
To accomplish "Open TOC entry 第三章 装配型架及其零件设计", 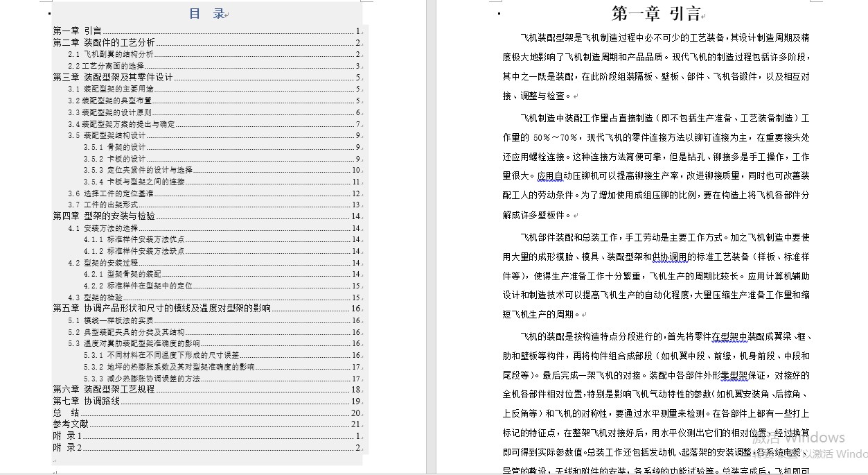I will [207, 77].
